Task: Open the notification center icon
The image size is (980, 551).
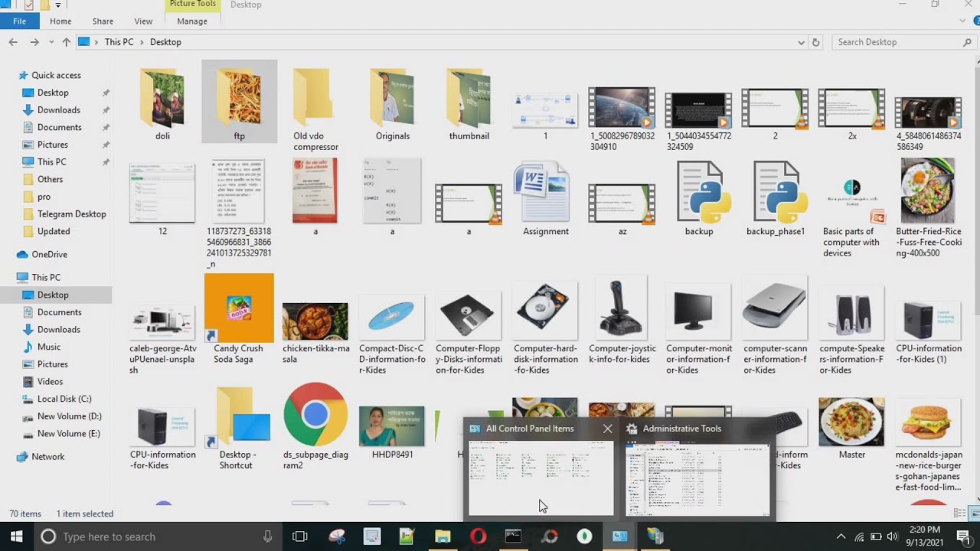Action: coord(964,536)
